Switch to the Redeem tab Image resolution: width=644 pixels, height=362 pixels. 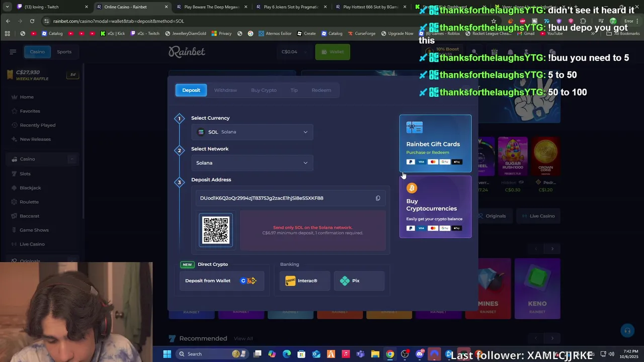(321, 90)
